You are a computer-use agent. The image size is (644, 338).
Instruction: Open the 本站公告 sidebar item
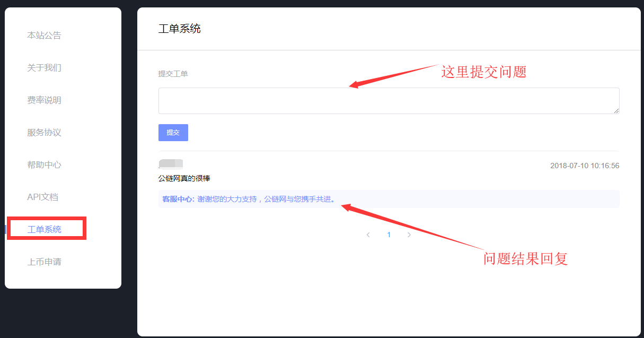tap(44, 36)
